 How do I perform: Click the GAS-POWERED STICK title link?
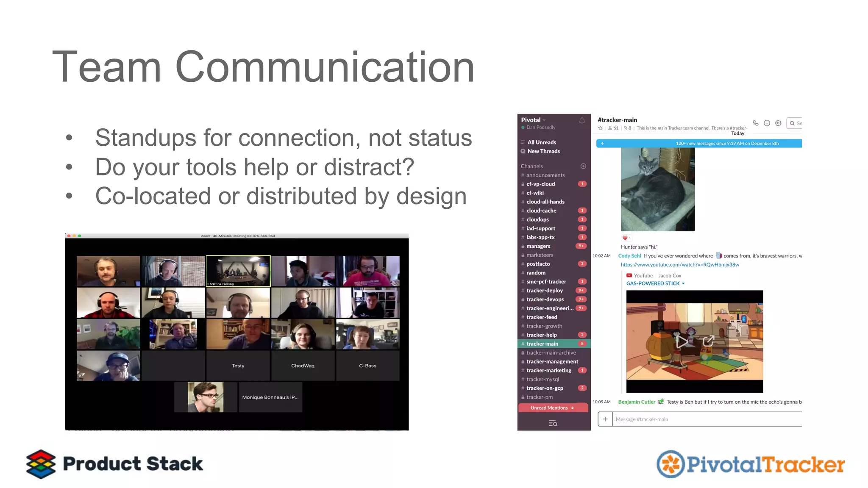click(x=653, y=284)
